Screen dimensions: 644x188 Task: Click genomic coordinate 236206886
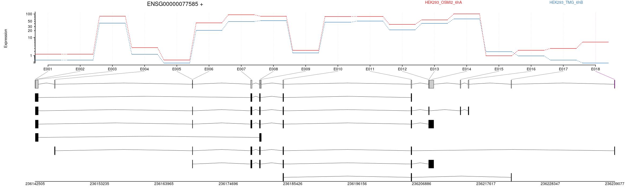pyautogui.click(x=422, y=184)
